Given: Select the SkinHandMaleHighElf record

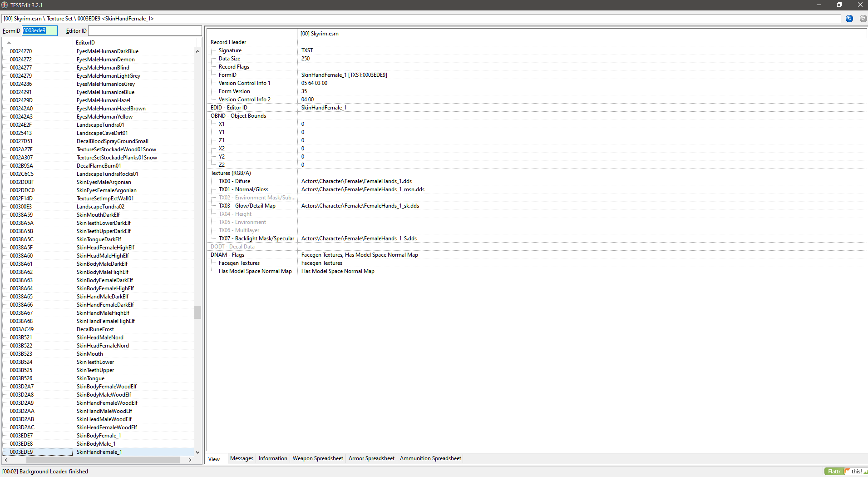Looking at the screenshot, I should pos(103,313).
